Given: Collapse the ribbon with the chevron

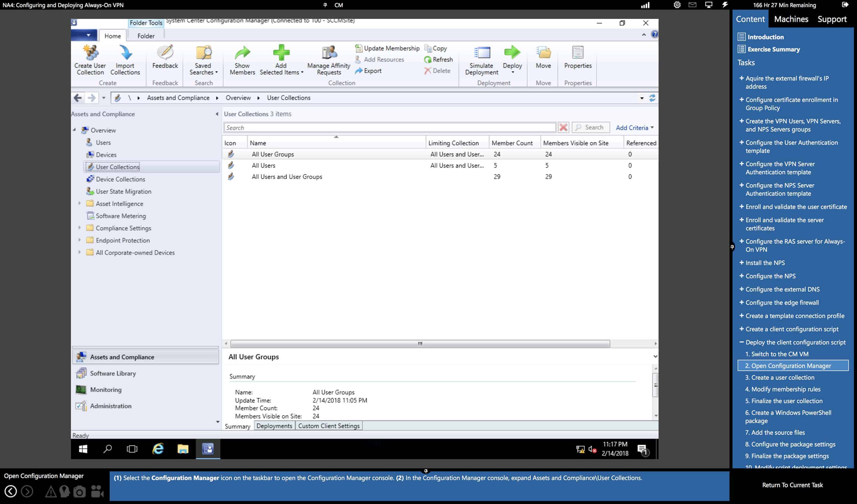Looking at the screenshot, I should 644,35.
